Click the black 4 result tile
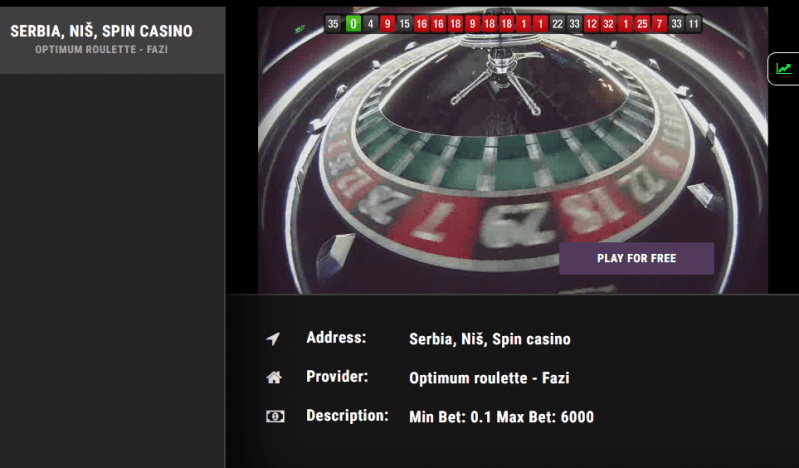This screenshot has width=799, height=468. 370,23
